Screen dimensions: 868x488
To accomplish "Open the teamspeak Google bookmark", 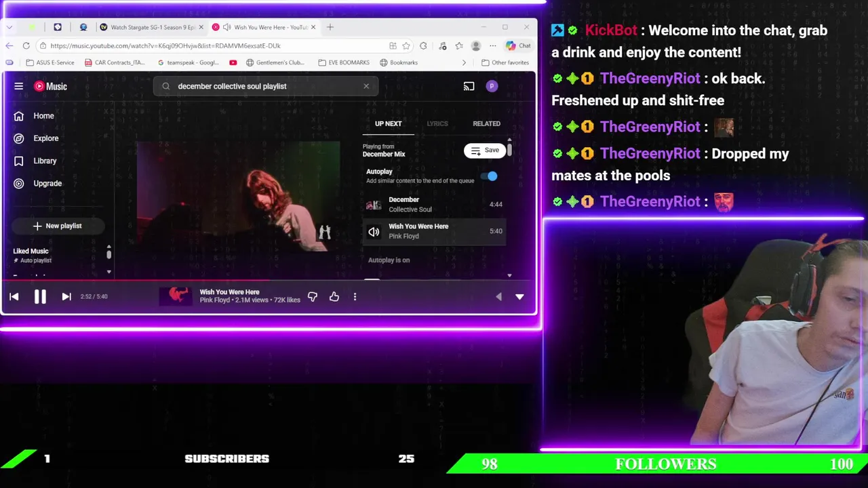I will point(188,62).
